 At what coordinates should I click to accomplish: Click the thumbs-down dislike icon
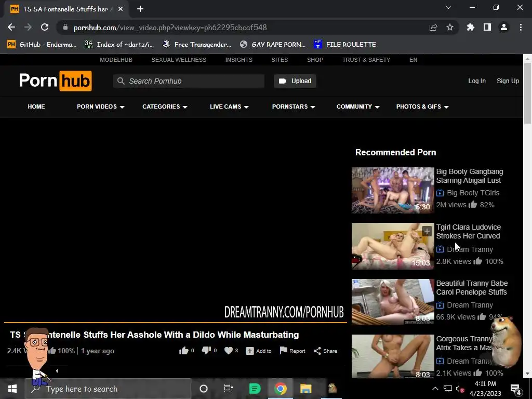(206, 351)
